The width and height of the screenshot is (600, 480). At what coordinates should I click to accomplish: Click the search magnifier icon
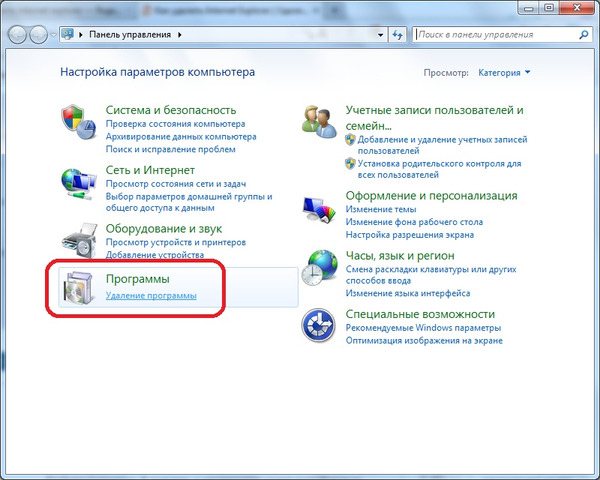coord(584,35)
